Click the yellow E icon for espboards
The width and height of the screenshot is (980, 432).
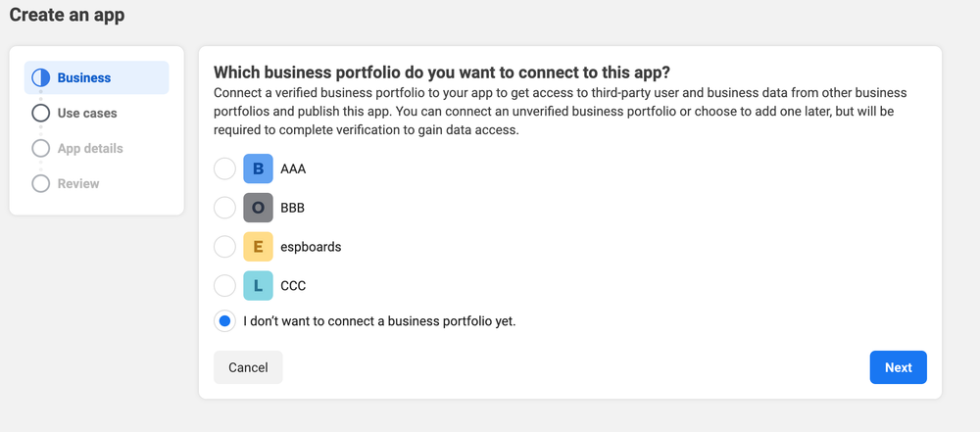pyautogui.click(x=258, y=247)
